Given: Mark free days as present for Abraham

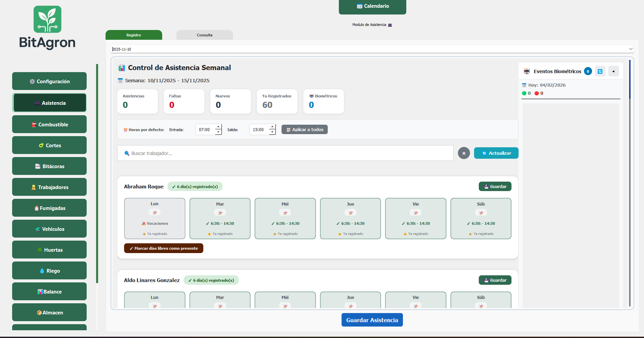Looking at the screenshot, I should click(164, 248).
